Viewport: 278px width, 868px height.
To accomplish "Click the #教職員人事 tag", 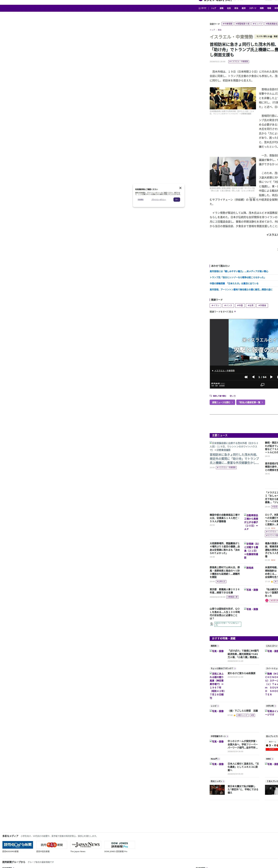I will (232, 597).
